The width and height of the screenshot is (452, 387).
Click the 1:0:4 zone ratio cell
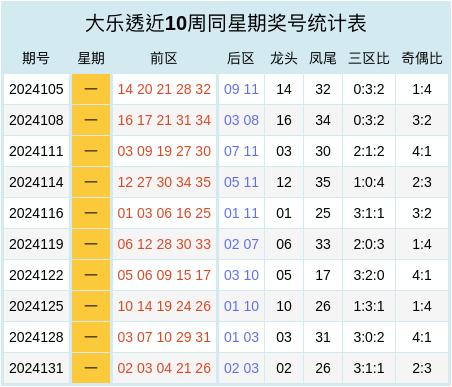(369, 182)
